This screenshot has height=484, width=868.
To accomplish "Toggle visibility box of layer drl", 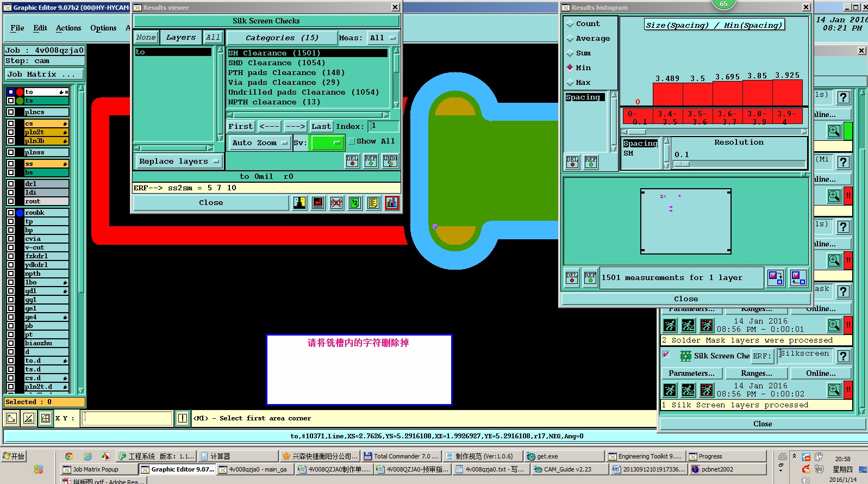I will [11, 184].
